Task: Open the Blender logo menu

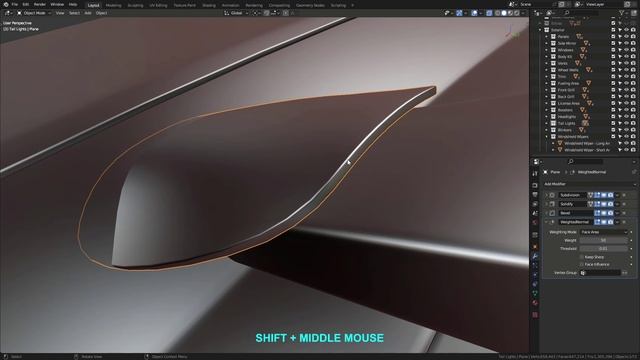Action: coord(6,4)
